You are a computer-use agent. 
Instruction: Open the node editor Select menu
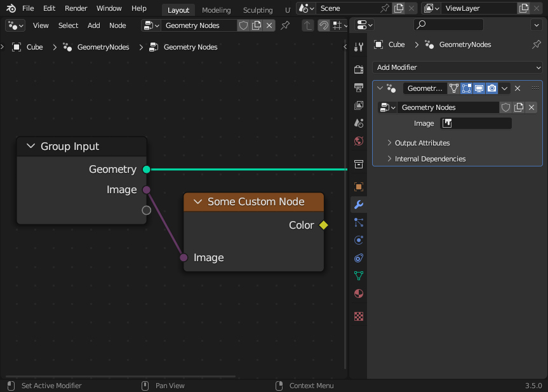pyautogui.click(x=68, y=25)
